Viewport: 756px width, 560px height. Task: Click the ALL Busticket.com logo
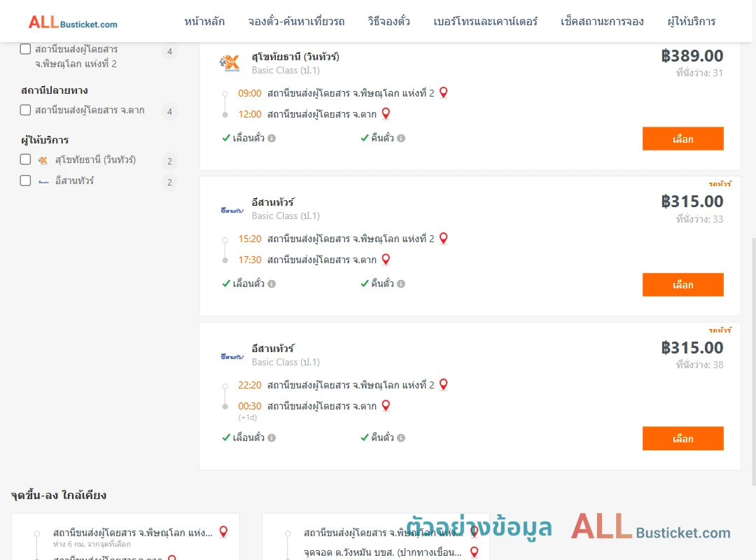(x=73, y=22)
